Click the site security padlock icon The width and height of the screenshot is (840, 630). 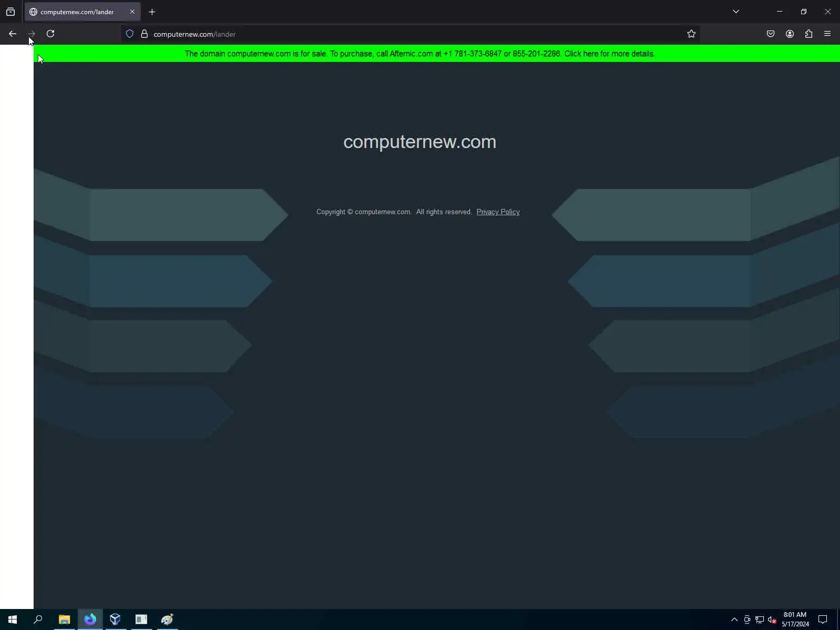tap(144, 34)
